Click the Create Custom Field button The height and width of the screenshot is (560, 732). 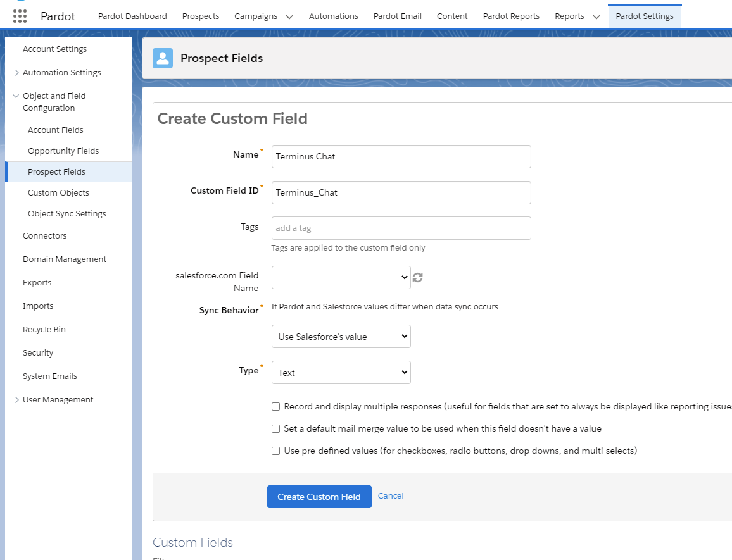[x=319, y=497]
